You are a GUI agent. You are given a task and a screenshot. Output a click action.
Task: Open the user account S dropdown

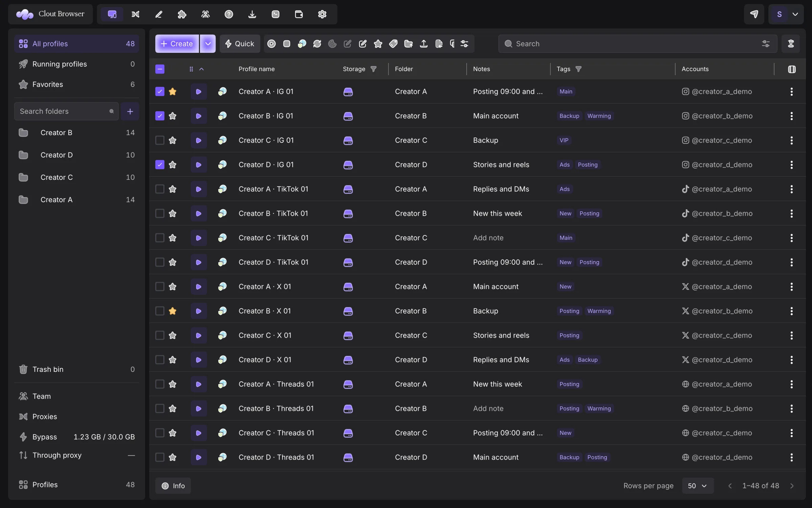coord(786,14)
